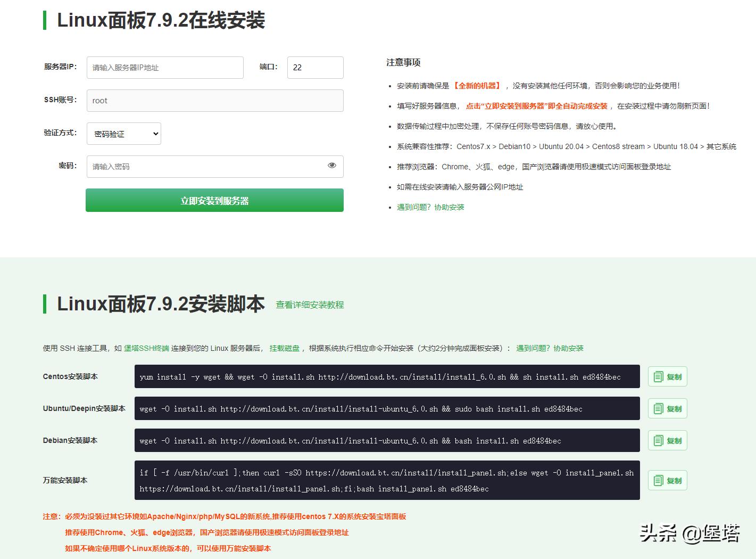
Task: Show the password using the eye icon
Action: 331,166
